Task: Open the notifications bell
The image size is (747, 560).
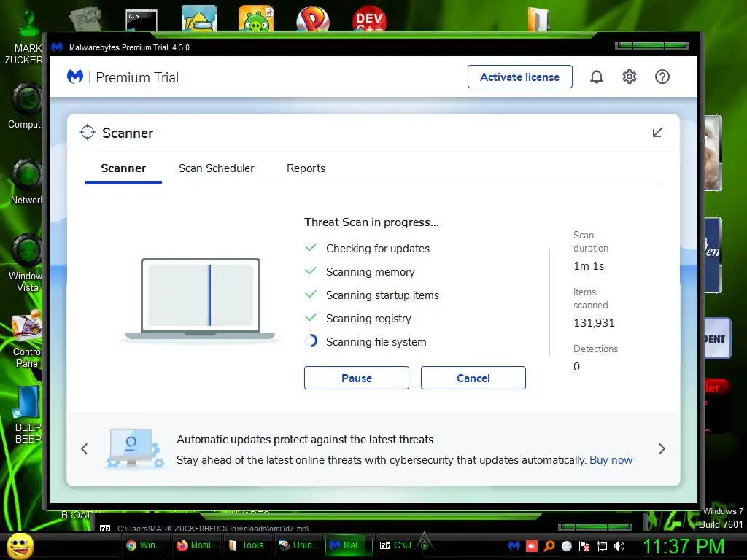Action: coord(597,77)
